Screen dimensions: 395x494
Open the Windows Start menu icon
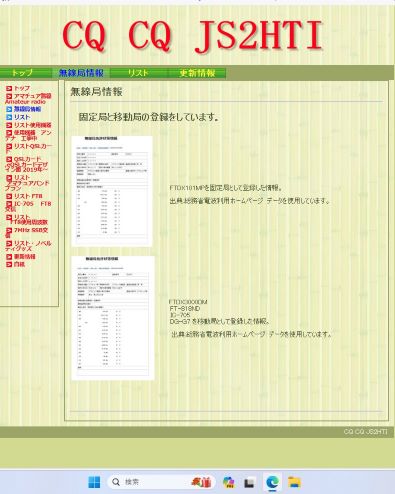pyautogui.click(x=94, y=482)
